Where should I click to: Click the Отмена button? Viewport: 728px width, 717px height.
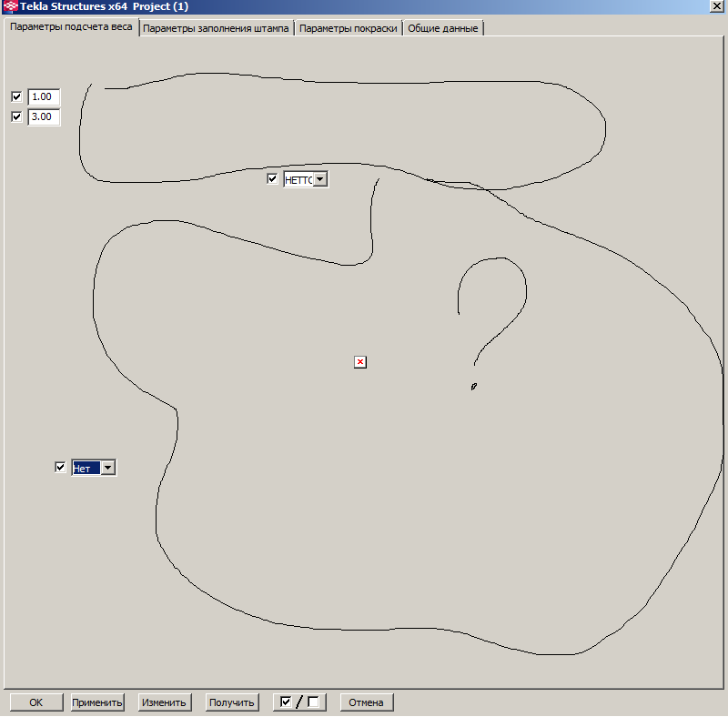[x=367, y=702]
